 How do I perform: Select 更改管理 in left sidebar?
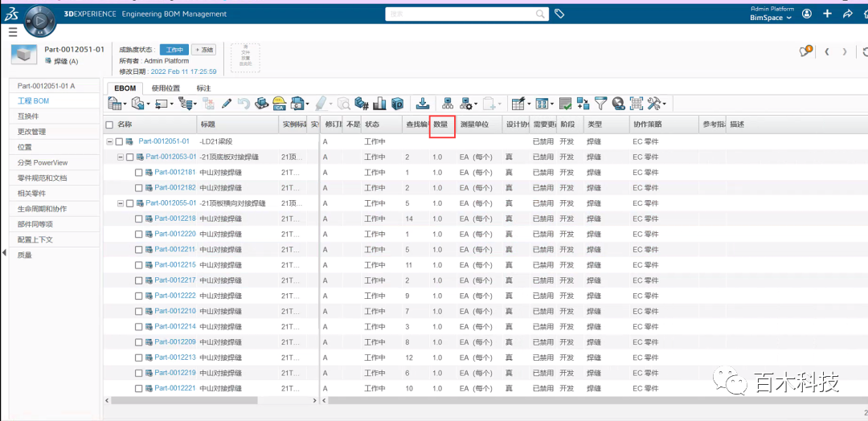click(32, 132)
